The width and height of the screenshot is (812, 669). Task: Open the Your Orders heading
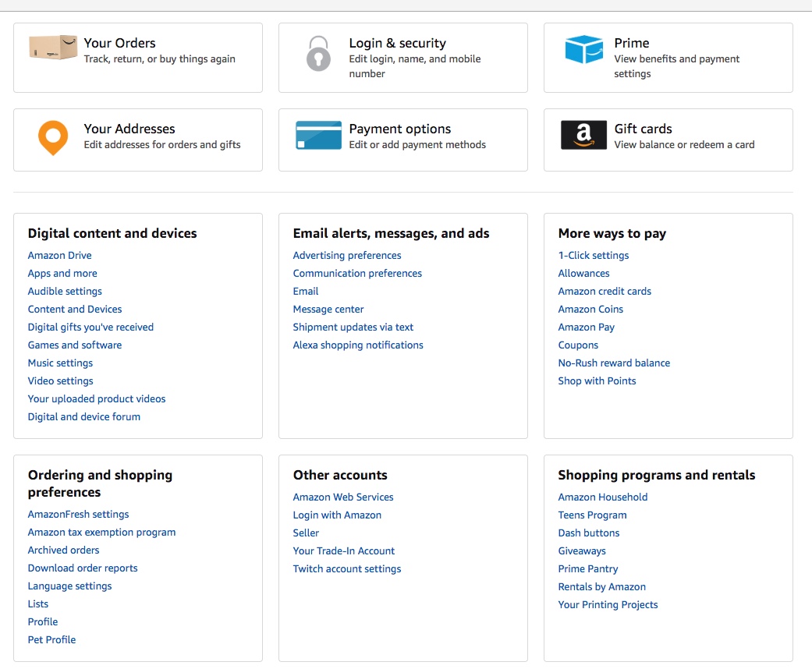pos(119,43)
